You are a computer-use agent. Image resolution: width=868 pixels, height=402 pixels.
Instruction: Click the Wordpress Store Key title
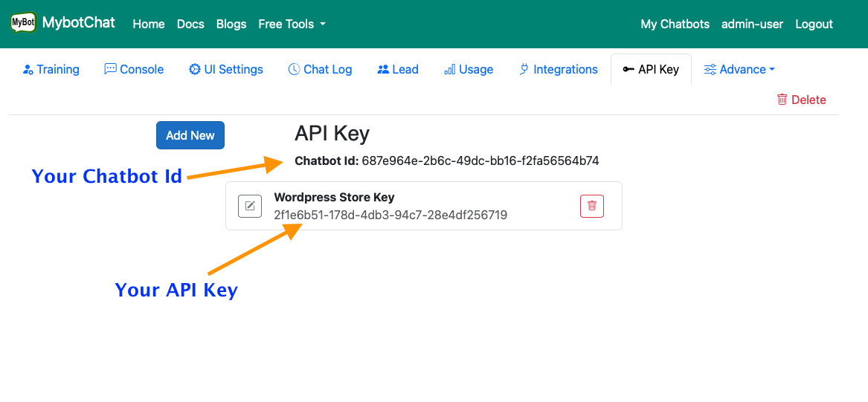(335, 198)
